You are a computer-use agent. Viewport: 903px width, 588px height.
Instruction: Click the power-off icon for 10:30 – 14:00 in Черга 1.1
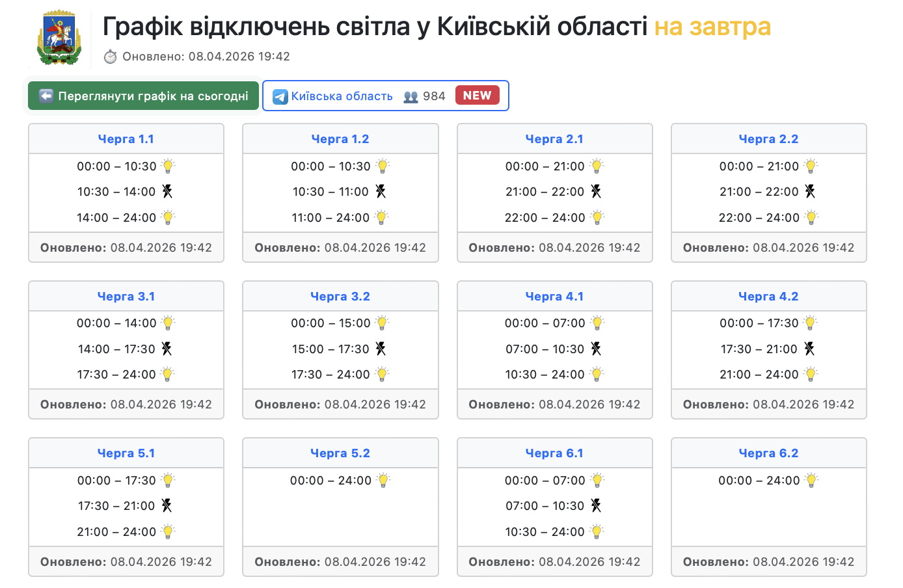[x=167, y=191]
